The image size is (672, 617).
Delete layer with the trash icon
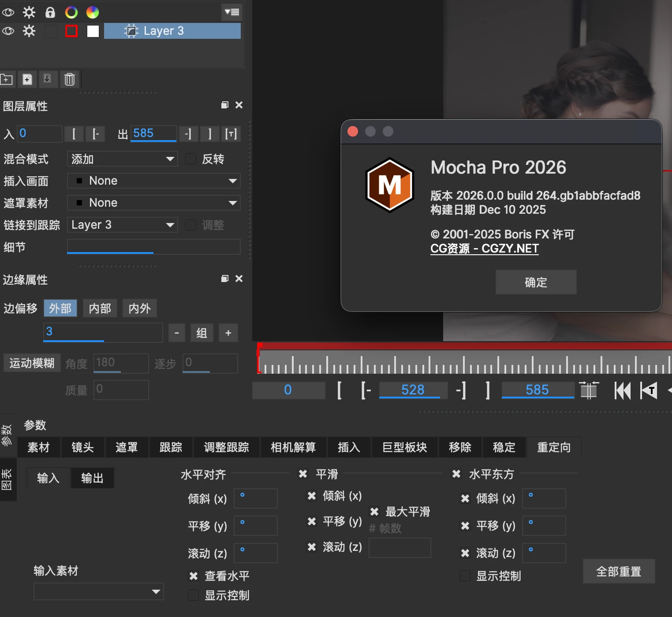click(x=70, y=79)
